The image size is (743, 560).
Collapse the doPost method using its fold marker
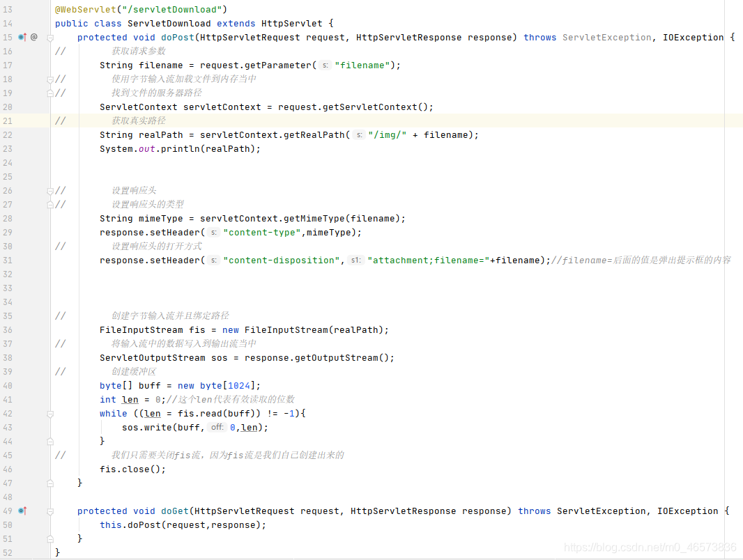[x=50, y=38]
